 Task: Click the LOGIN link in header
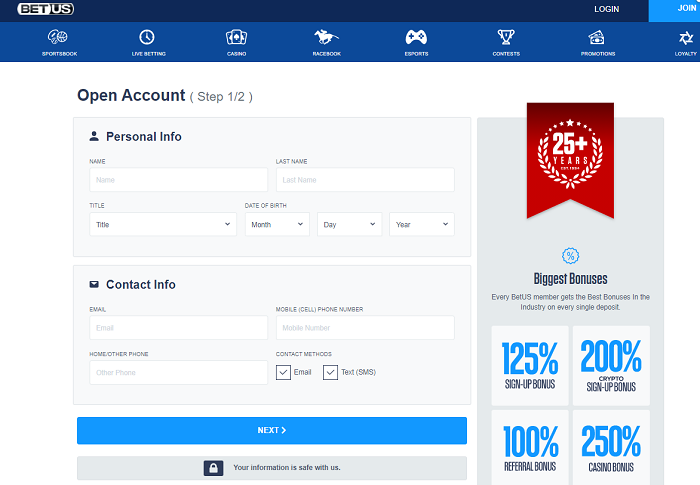606,9
